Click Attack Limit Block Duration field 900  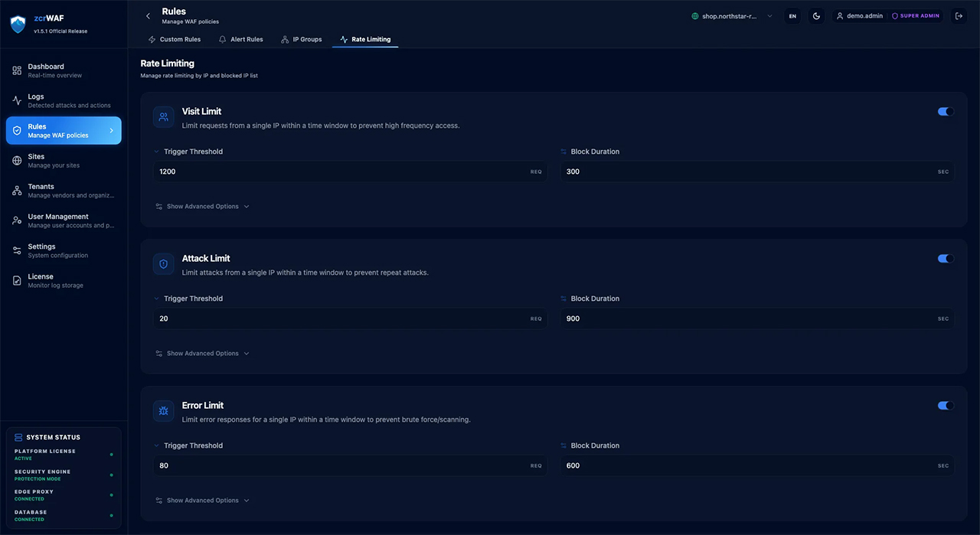757,318
